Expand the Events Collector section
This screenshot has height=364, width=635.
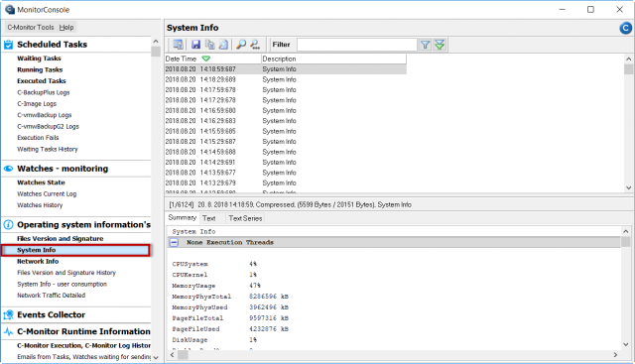point(51,314)
